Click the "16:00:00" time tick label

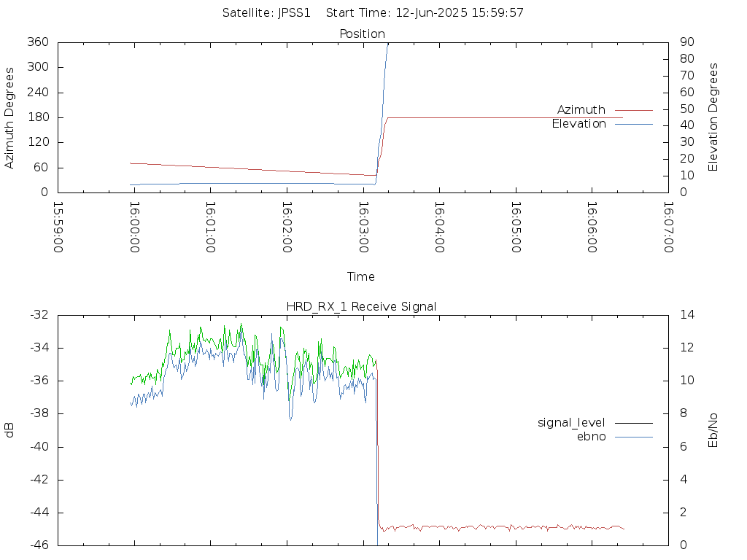coord(134,227)
